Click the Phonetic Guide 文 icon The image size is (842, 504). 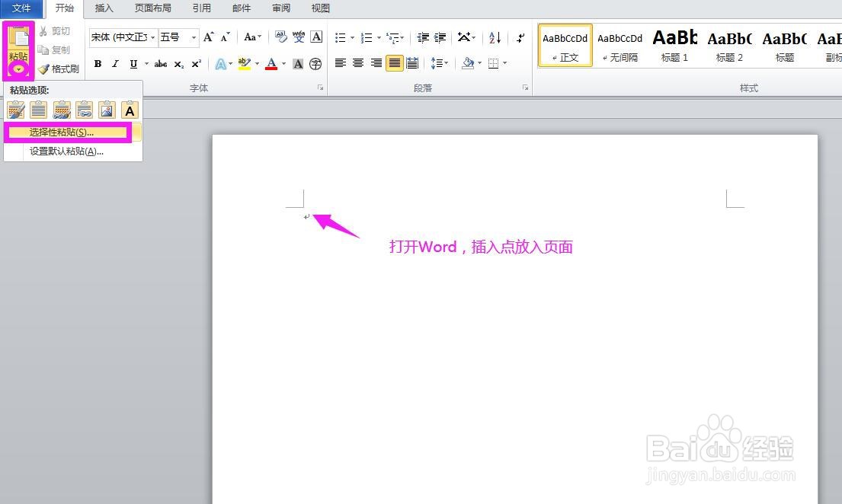point(299,37)
